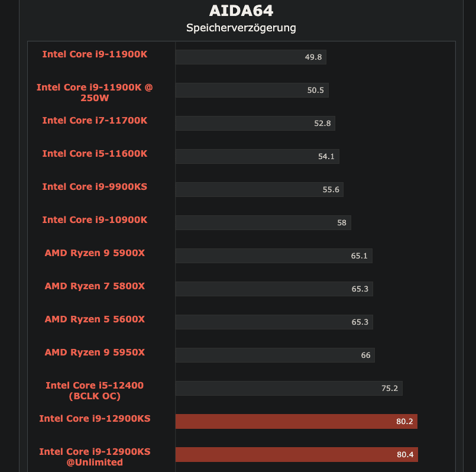Click the AMD Ryzen 5 5600X label
Viewport: 476px width, 472px height.
pyautogui.click(x=95, y=319)
